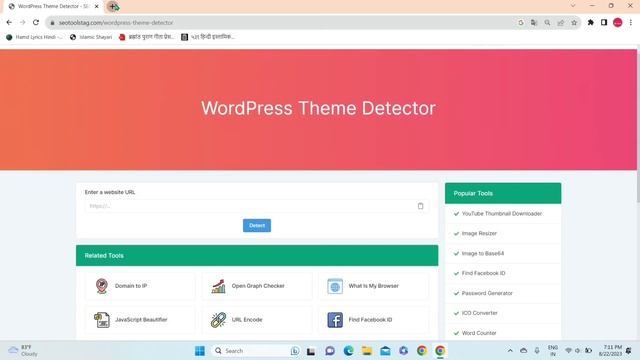The image size is (640, 360).
Task: Click the Open Graph Checker chart icon
Action: pos(218,286)
